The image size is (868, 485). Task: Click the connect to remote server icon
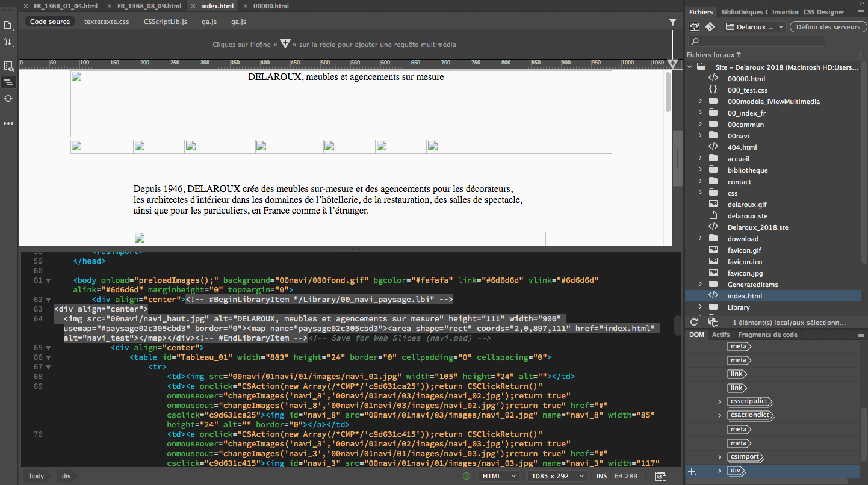tap(694, 27)
